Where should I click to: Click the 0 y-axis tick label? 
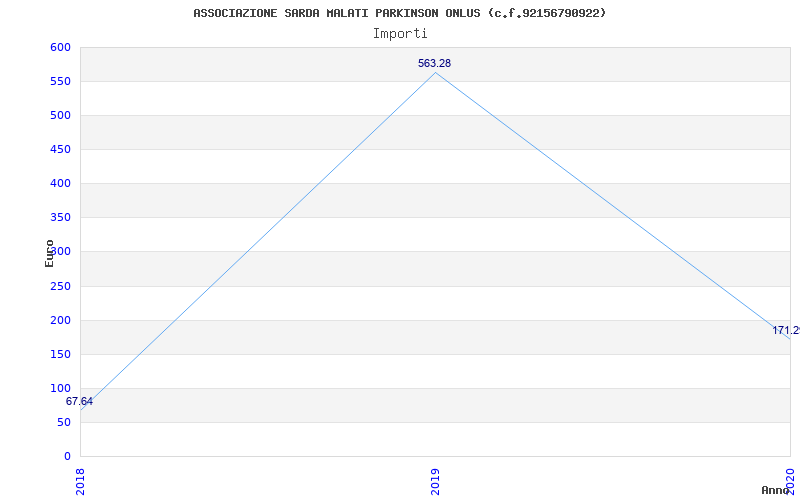[x=67, y=457]
